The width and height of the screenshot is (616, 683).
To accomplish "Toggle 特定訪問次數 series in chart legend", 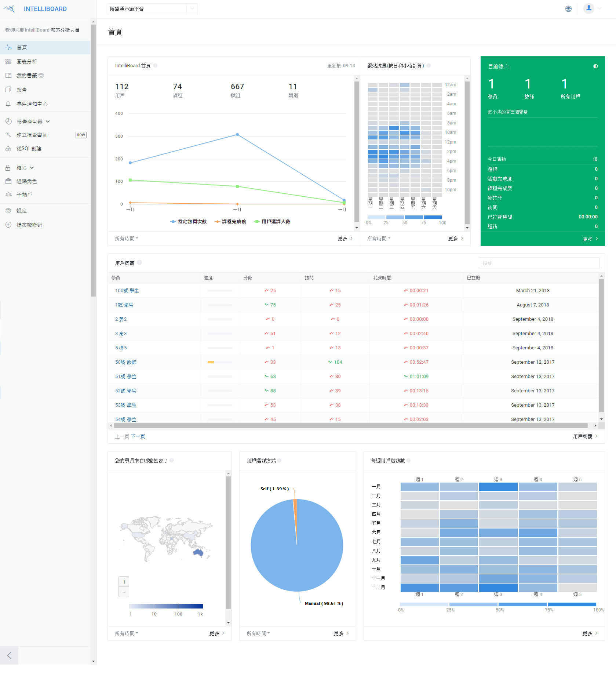I will (x=189, y=222).
